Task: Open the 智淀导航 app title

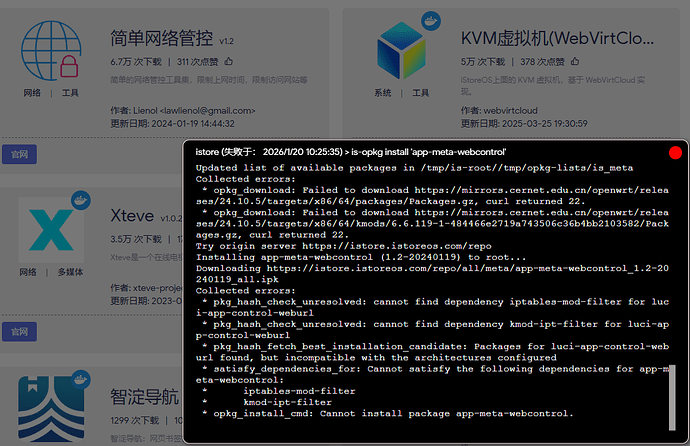Action: [x=144, y=397]
